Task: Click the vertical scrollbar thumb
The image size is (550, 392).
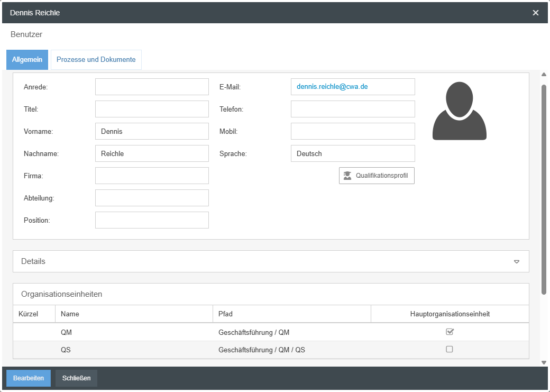Action: [544, 189]
